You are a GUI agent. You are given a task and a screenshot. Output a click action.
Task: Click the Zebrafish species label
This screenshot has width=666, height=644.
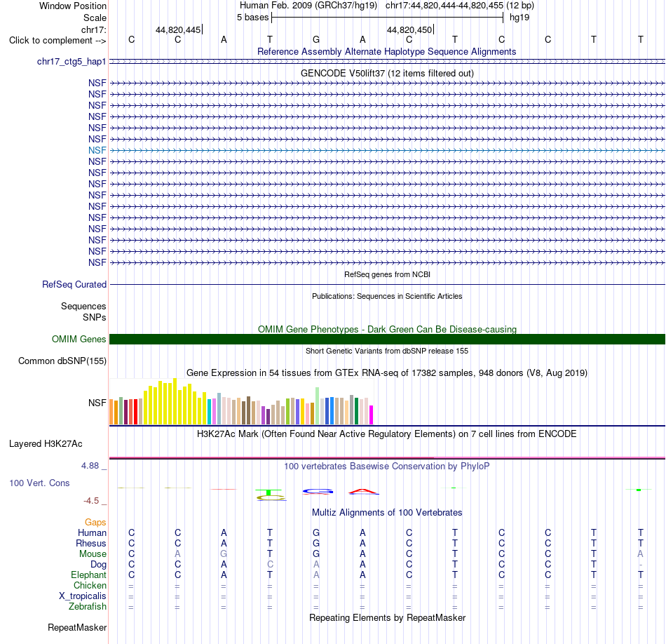(x=88, y=607)
